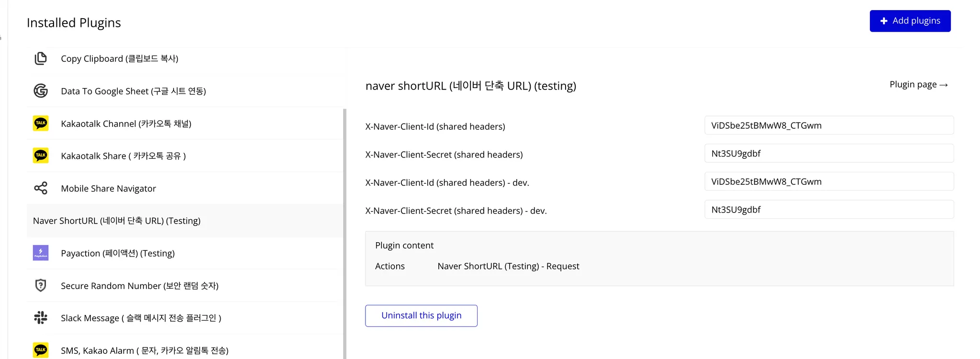Select Mobile Share Navigator plugin

[184, 188]
